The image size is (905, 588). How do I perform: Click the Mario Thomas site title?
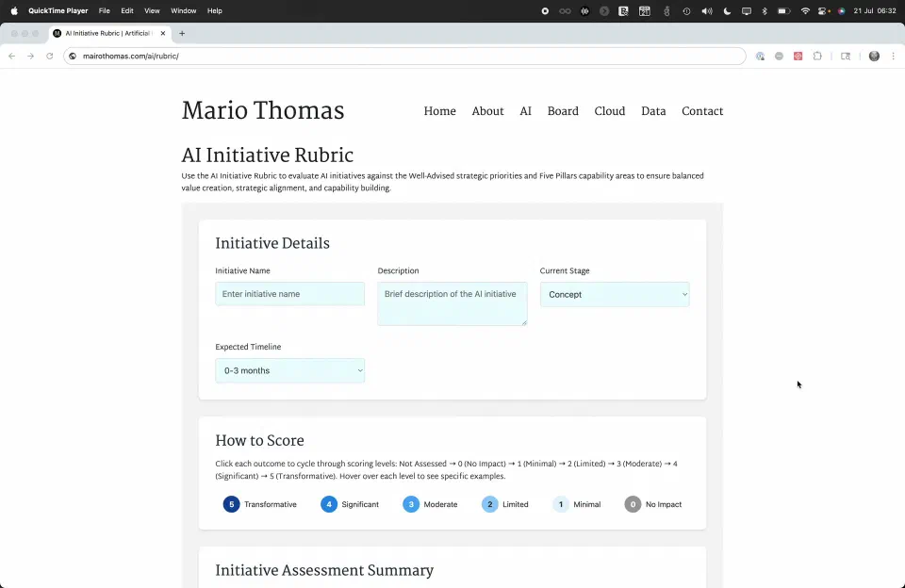click(263, 111)
